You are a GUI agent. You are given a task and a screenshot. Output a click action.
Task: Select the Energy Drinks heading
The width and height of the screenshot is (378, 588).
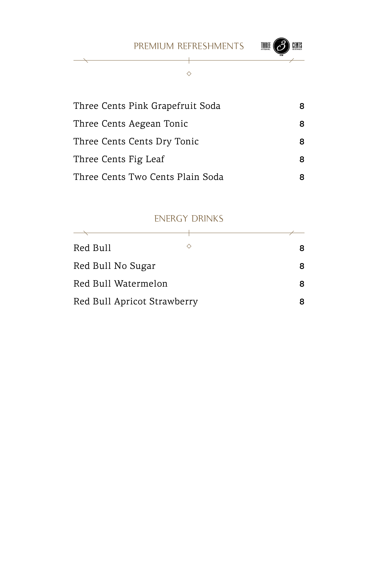tap(188, 219)
